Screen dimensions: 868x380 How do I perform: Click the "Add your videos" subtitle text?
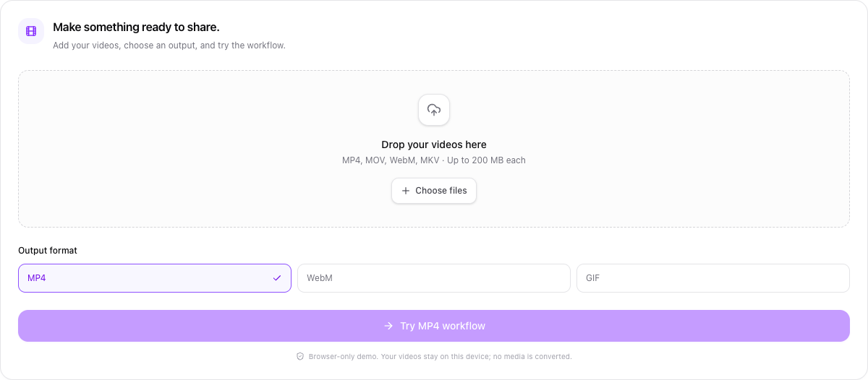pyautogui.click(x=169, y=46)
